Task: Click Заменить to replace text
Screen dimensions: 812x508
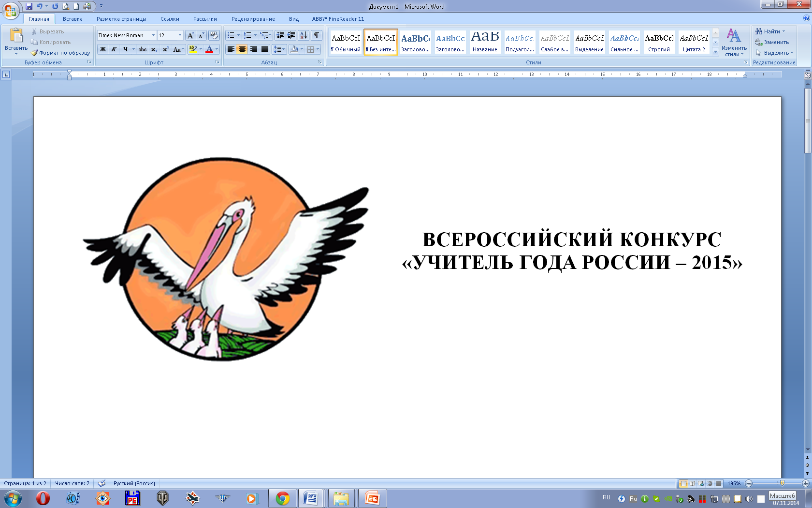Action: [x=772, y=42]
